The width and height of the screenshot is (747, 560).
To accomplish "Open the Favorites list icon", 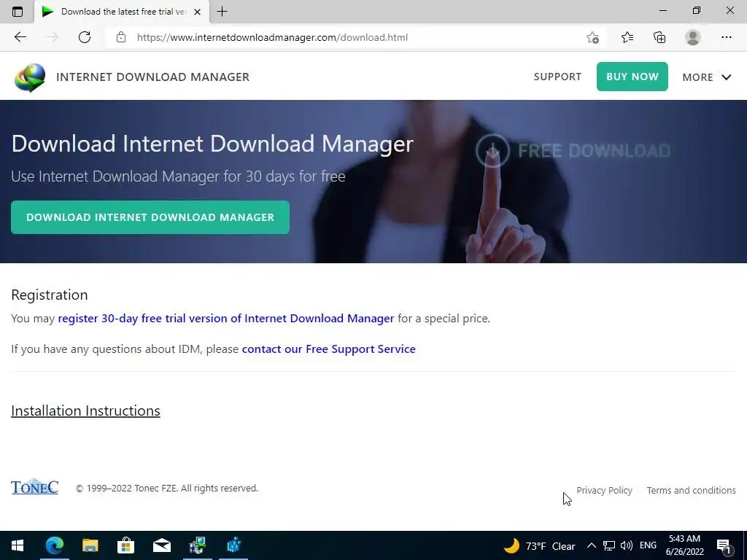I will [627, 37].
